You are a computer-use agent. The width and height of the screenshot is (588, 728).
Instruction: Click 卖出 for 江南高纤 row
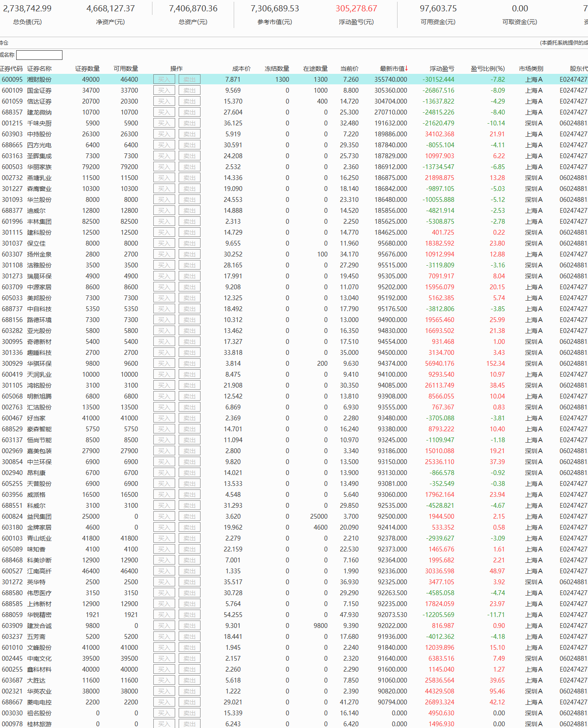[x=190, y=571]
